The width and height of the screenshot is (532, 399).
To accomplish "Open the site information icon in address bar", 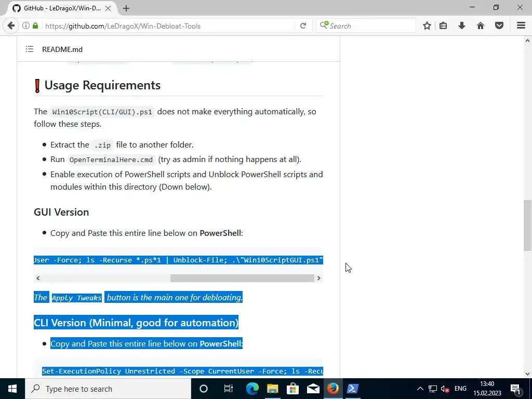I will click(26, 26).
